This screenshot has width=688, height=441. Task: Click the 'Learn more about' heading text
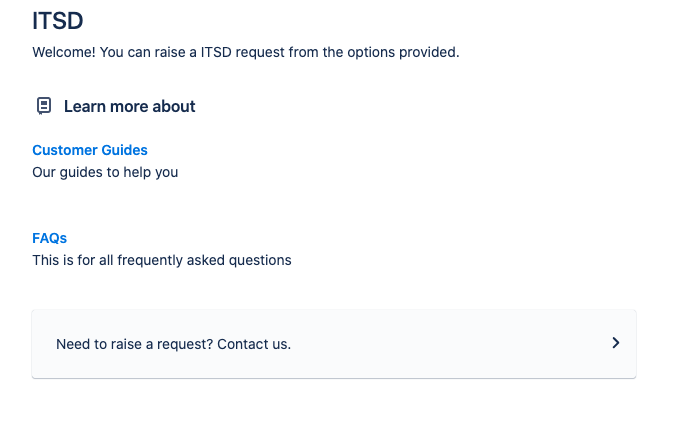pos(130,106)
